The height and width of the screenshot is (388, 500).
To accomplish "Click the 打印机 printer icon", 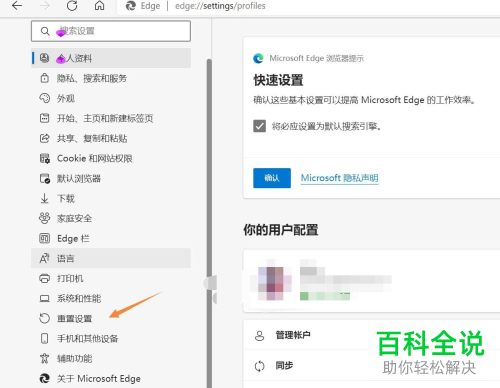I will (x=45, y=278).
